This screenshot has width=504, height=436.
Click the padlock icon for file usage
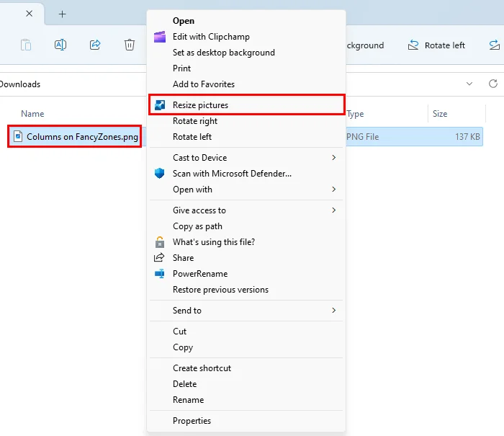(x=160, y=242)
